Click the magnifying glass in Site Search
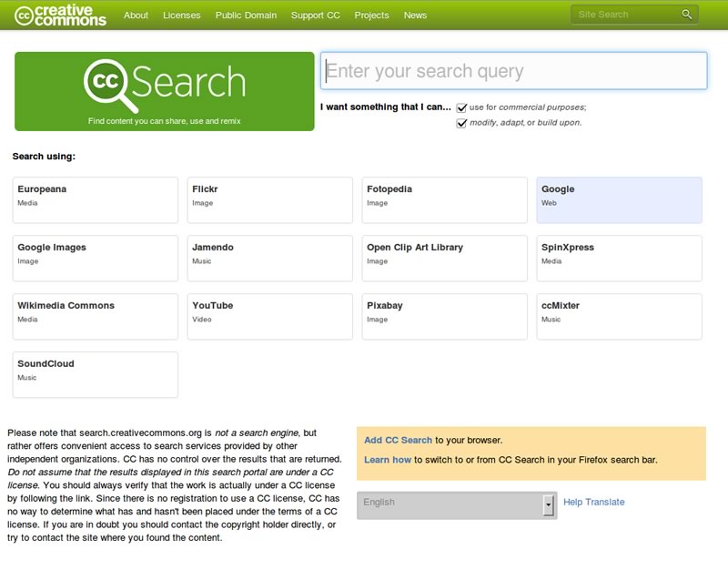This screenshot has height=570, width=728. 686,15
